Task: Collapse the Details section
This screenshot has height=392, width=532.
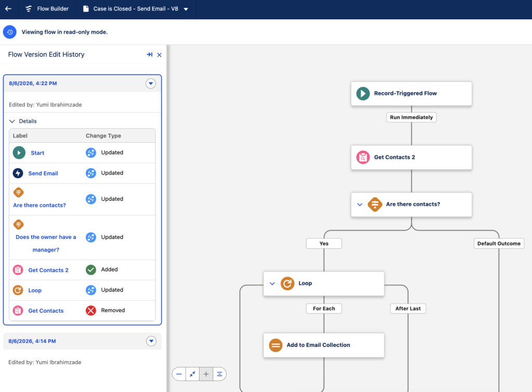Action: pos(12,121)
